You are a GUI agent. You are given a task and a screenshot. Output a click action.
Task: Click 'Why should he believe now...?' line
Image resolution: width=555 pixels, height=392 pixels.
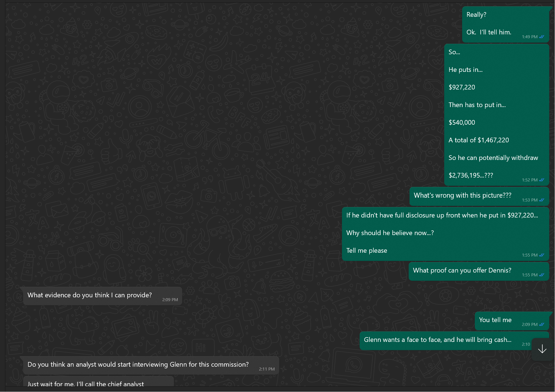coord(390,233)
